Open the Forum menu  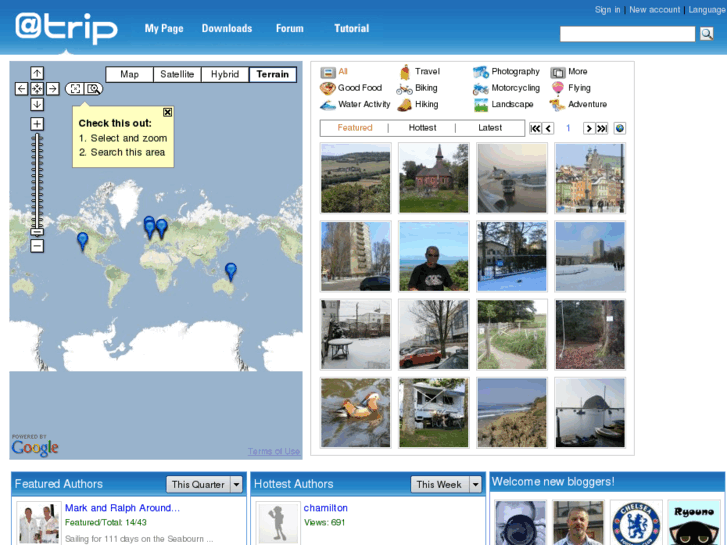(290, 28)
